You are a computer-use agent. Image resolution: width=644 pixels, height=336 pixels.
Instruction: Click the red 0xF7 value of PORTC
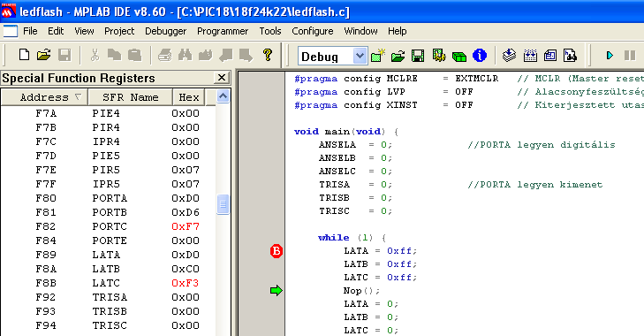coord(186,226)
